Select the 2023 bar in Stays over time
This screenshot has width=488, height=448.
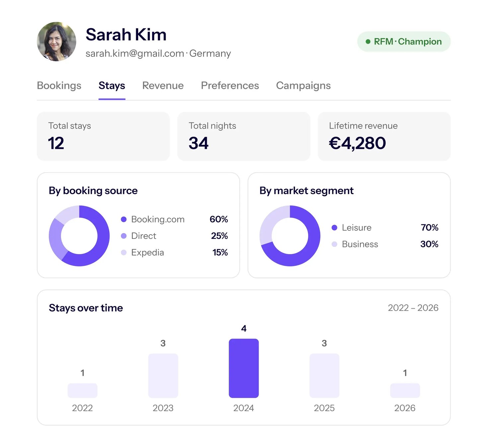click(x=163, y=376)
